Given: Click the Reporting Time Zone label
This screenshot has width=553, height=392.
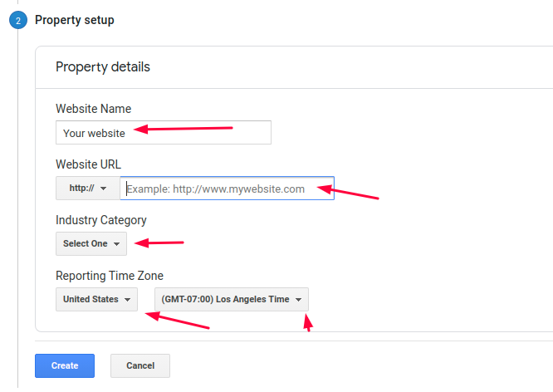Looking at the screenshot, I should pos(110,276).
